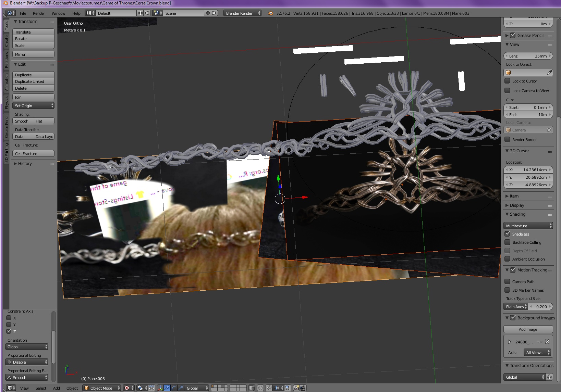Click the 3D Cursor X location field

(528, 170)
